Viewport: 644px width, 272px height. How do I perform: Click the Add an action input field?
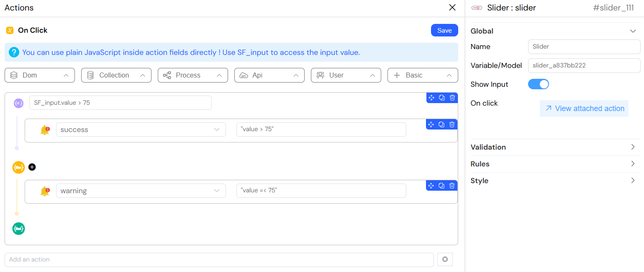219,259
